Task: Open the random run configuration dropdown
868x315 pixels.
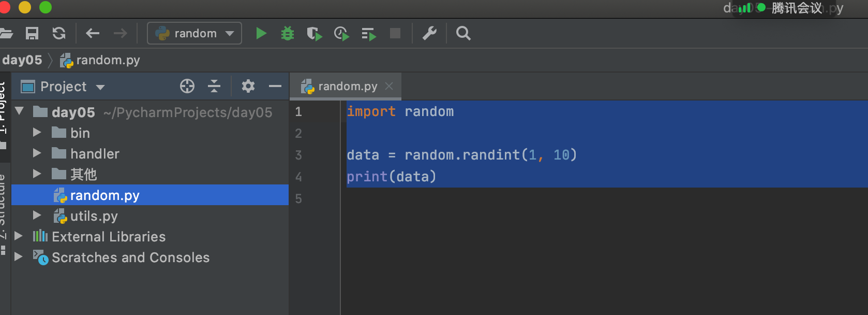Action: 194,34
